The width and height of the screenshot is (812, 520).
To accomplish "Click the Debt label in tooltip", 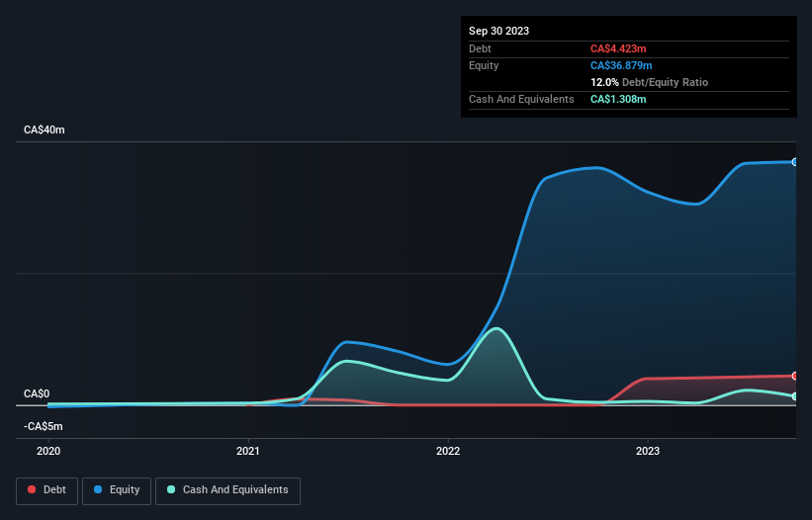I will (x=480, y=48).
